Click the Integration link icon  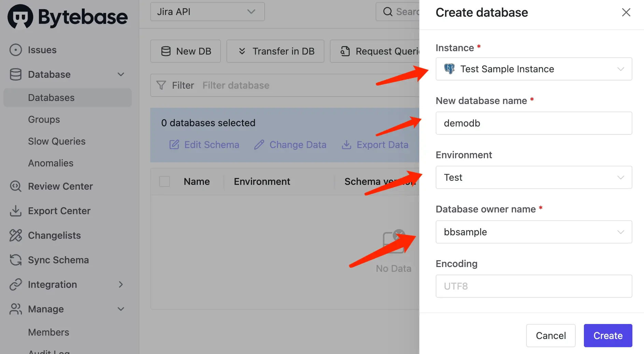[16, 284]
